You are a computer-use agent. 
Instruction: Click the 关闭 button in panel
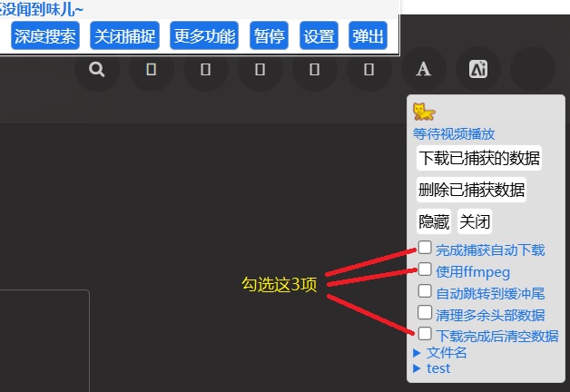(475, 221)
